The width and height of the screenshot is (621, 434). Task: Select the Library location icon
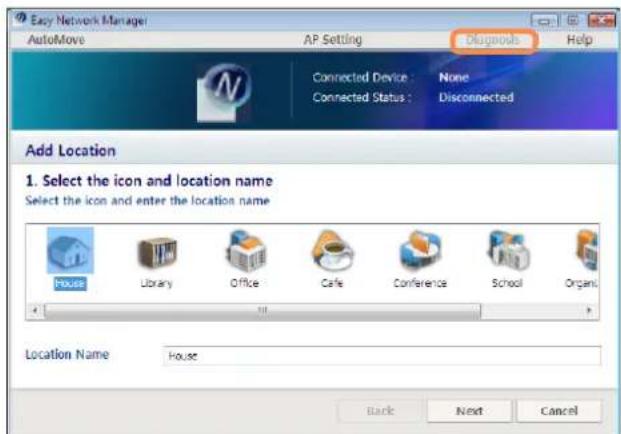[x=157, y=253]
